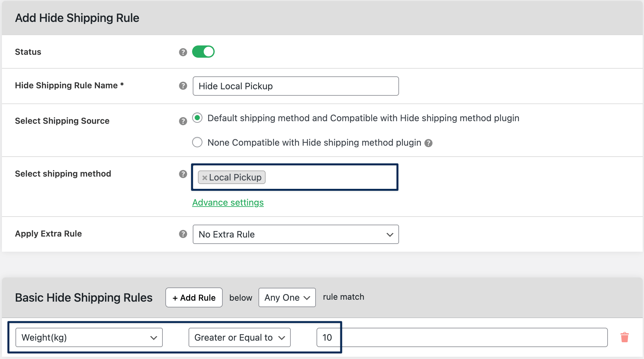
Task: Expand the Weight(kg) condition dropdown
Action: tap(89, 337)
